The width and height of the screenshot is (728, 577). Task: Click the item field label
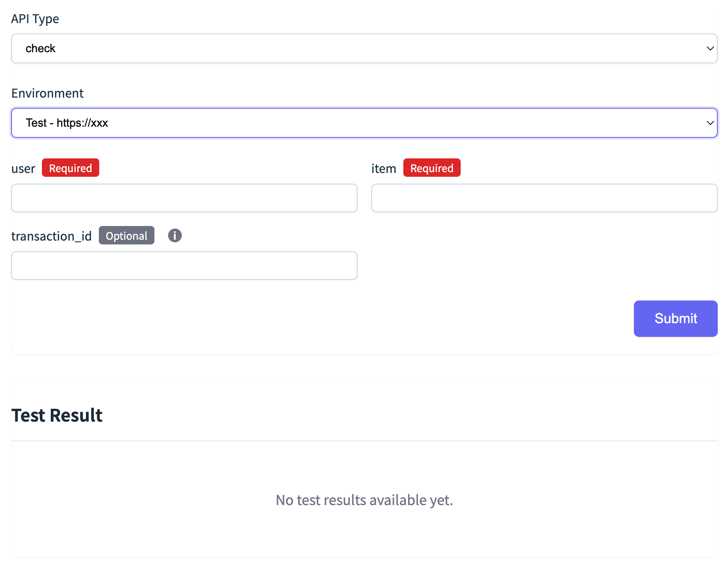(384, 169)
